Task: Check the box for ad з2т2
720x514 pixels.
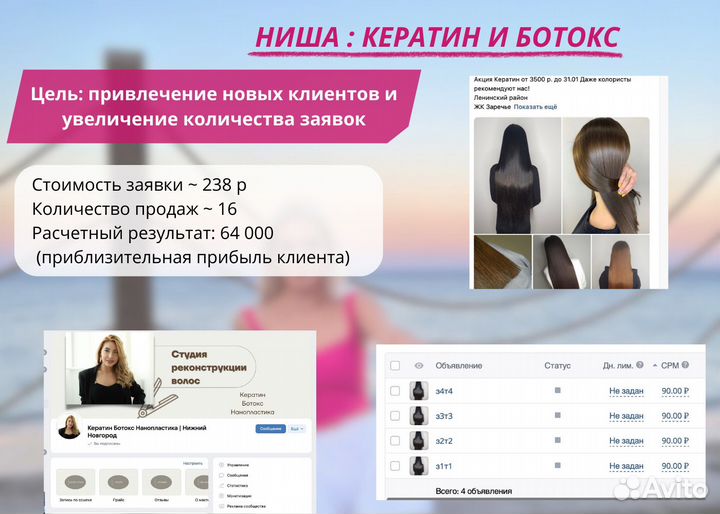Action: pyautogui.click(x=395, y=441)
